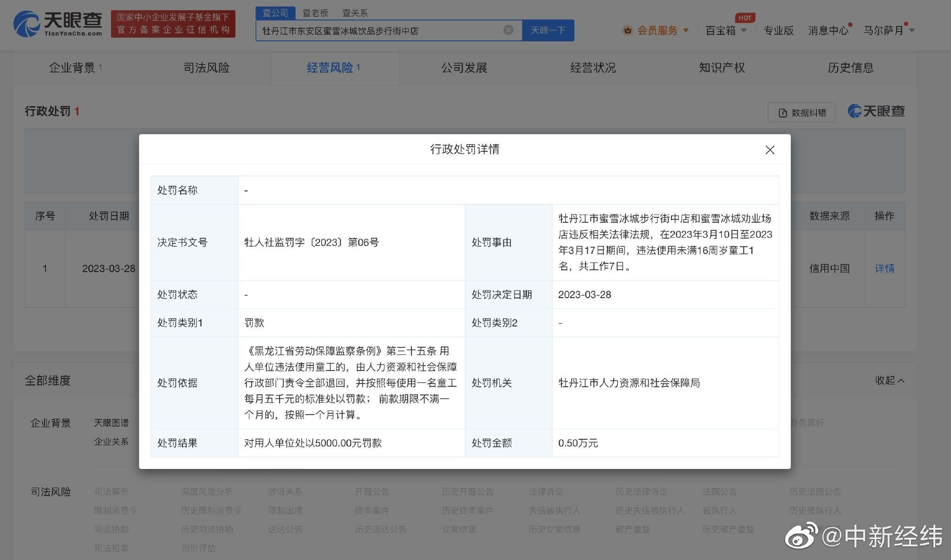The height and width of the screenshot is (560, 951).
Task: Switch to 司法风险 tab
Action: coord(207,68)
